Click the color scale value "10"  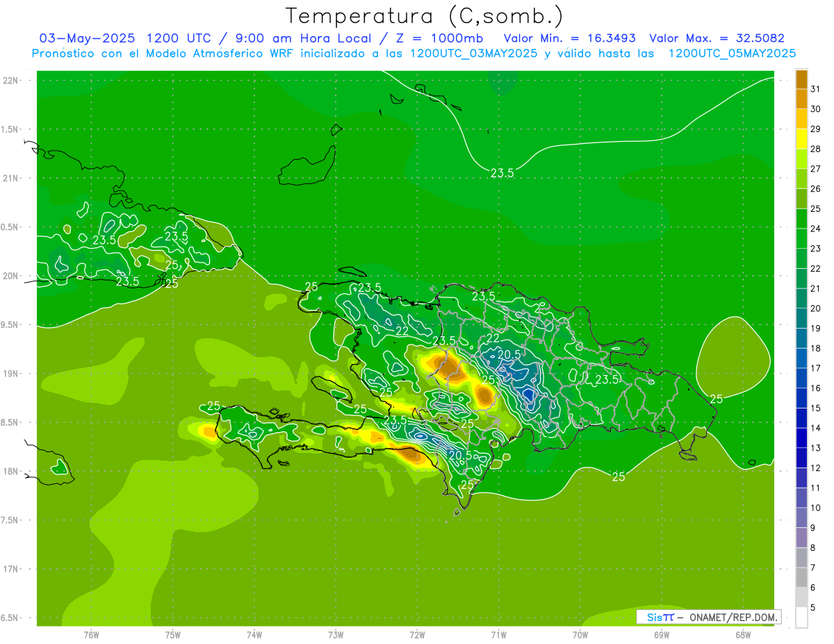click(x=815, y=508)
